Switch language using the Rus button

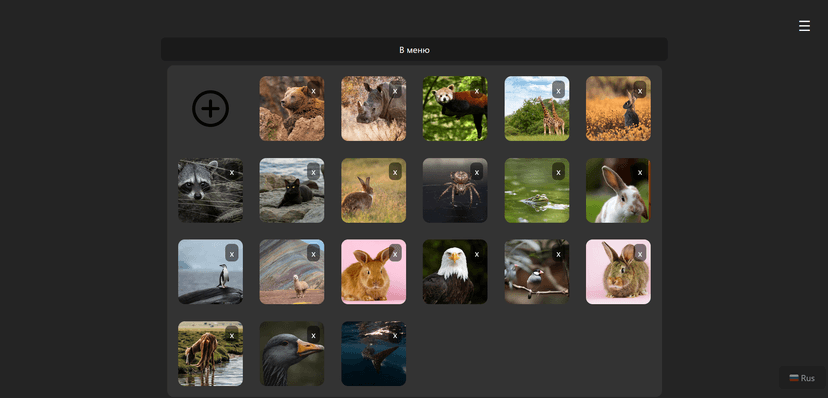pyautogui.click(x=802, y=378)
